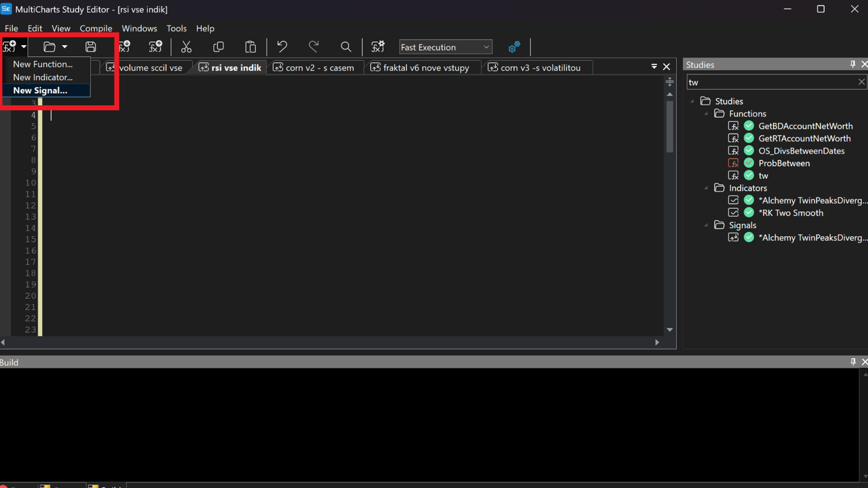Select GetBDAccountNetWorth function
This screenshot has height=488, width=868.
(805, 126)
